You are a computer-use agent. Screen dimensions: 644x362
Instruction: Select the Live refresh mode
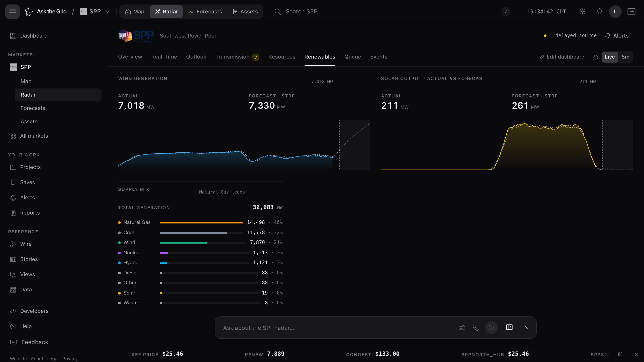coord(610,57)
